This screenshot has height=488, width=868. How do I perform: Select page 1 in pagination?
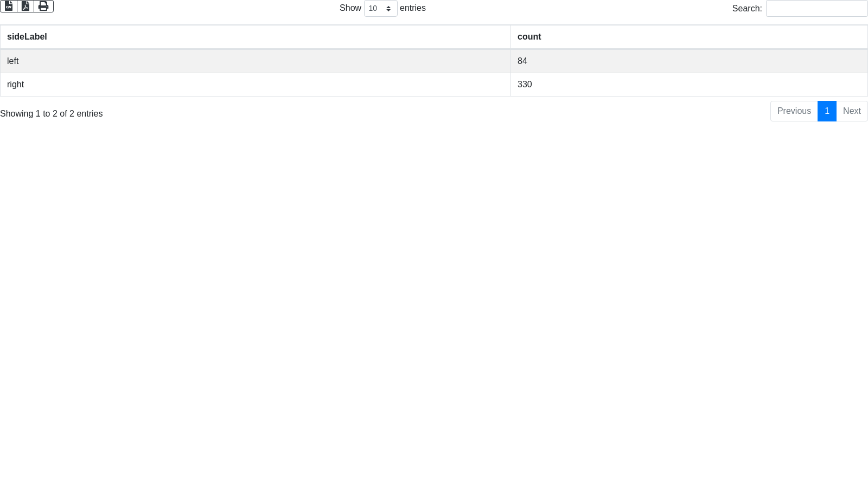click(x=827, y=111)
